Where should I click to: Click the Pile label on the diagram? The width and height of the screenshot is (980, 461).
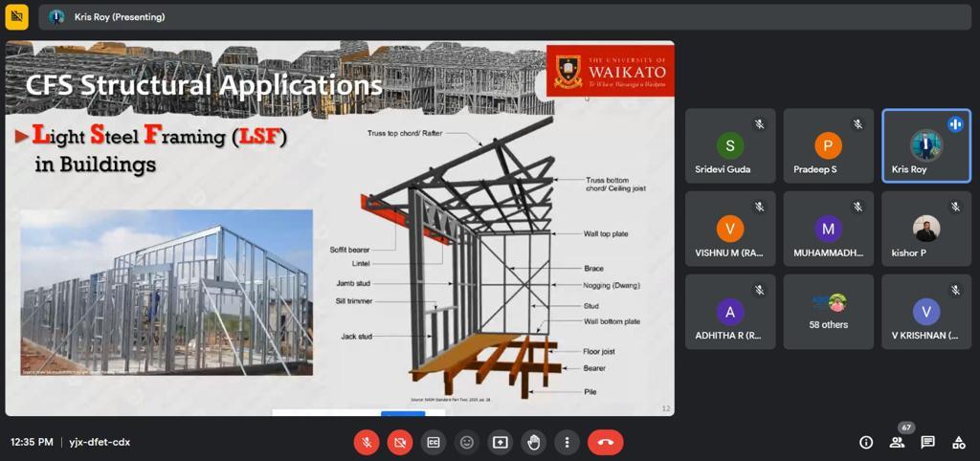(x=590, y=392)
